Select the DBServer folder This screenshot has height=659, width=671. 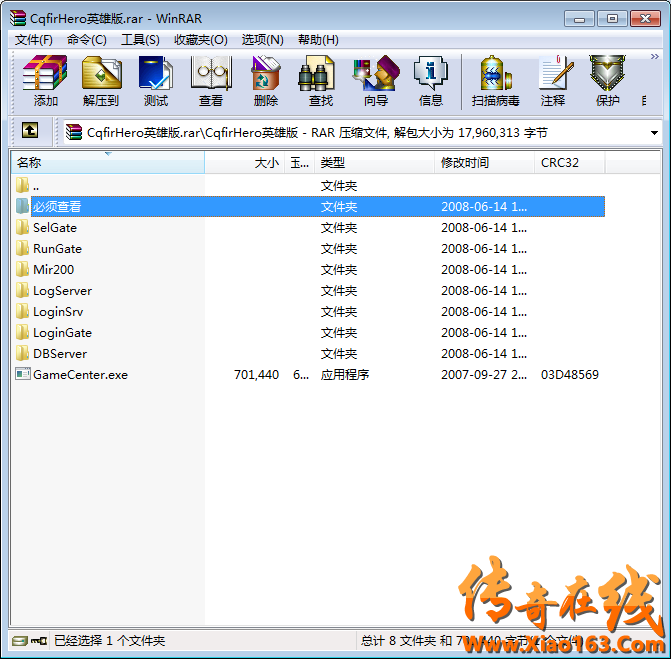click(308, 353)
